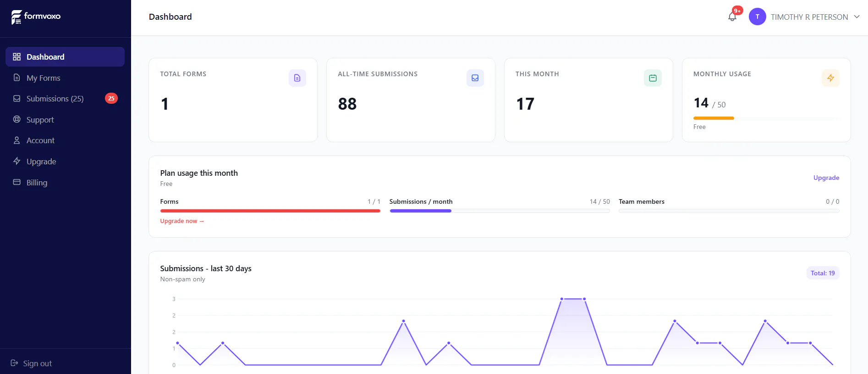
Task: Click the My Forms file icon
Action: (17, 78)
